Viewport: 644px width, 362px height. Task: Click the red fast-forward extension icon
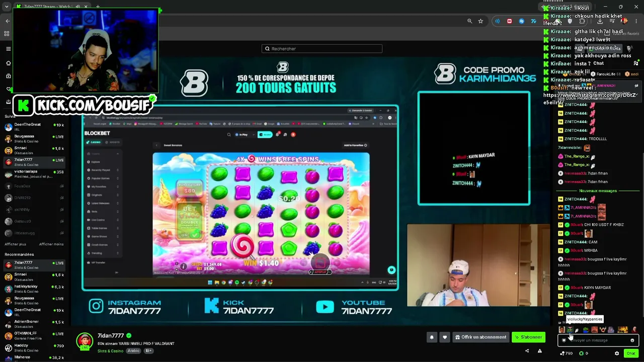(x=509, y=21)
